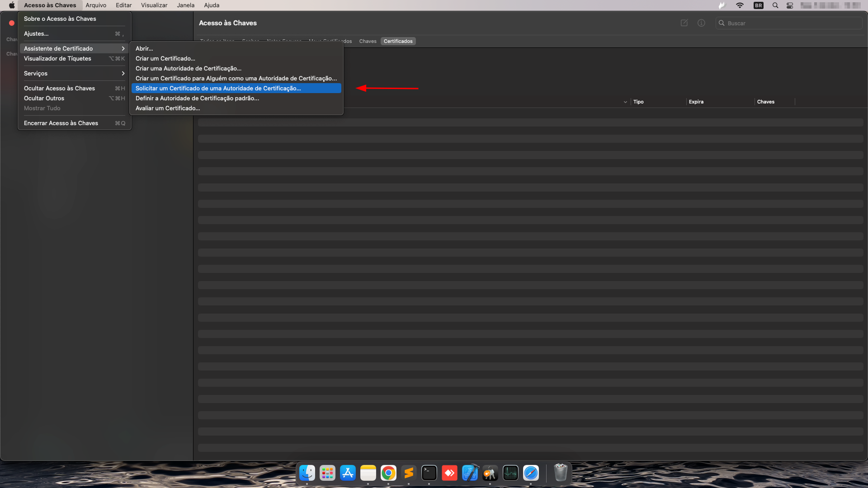Open Google Chrome from the Dock
Image resolution: width=868 pixels, height=488 pixels.
[x=388, y=473]
